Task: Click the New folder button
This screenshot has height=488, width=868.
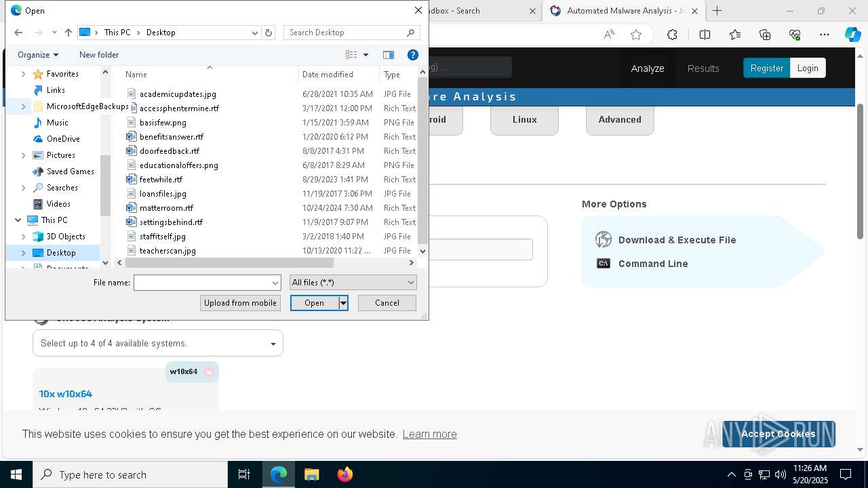Action: pos(99,55)
